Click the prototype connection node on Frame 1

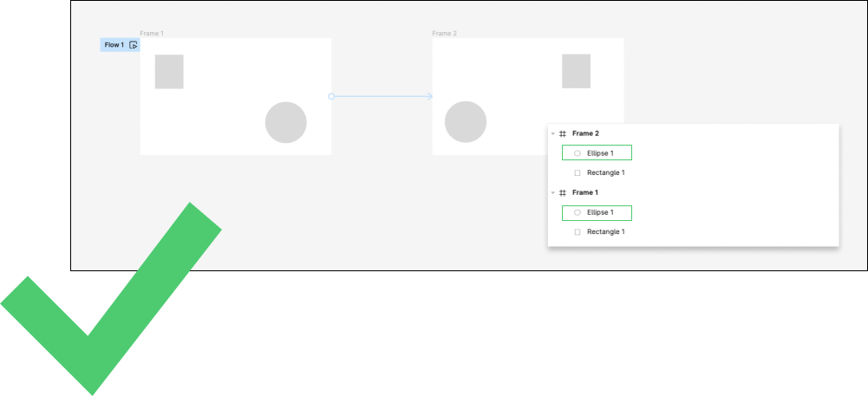click(331, 96)
